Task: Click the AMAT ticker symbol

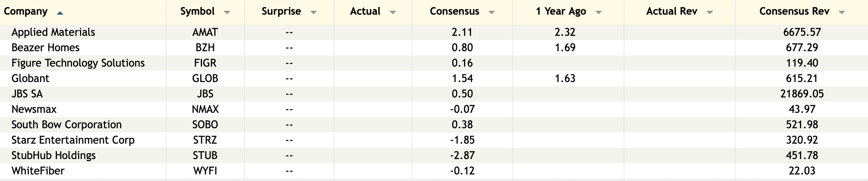Action: point(205,32)
